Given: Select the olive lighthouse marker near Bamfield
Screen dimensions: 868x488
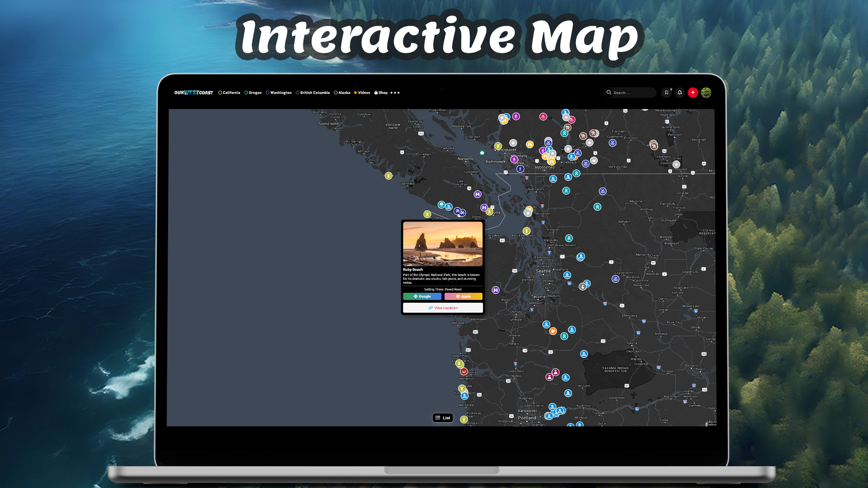Looking at the screenshot, I should 389,176.
